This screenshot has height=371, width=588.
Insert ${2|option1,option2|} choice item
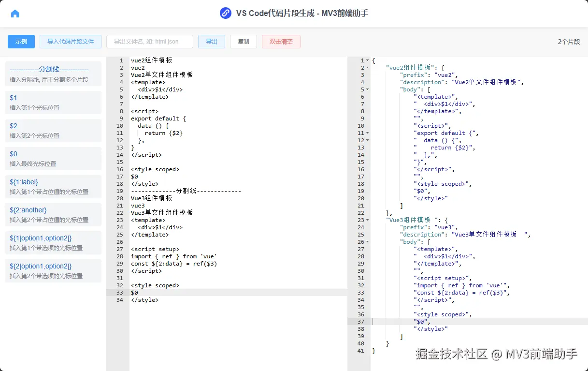[x=53, y=270]
